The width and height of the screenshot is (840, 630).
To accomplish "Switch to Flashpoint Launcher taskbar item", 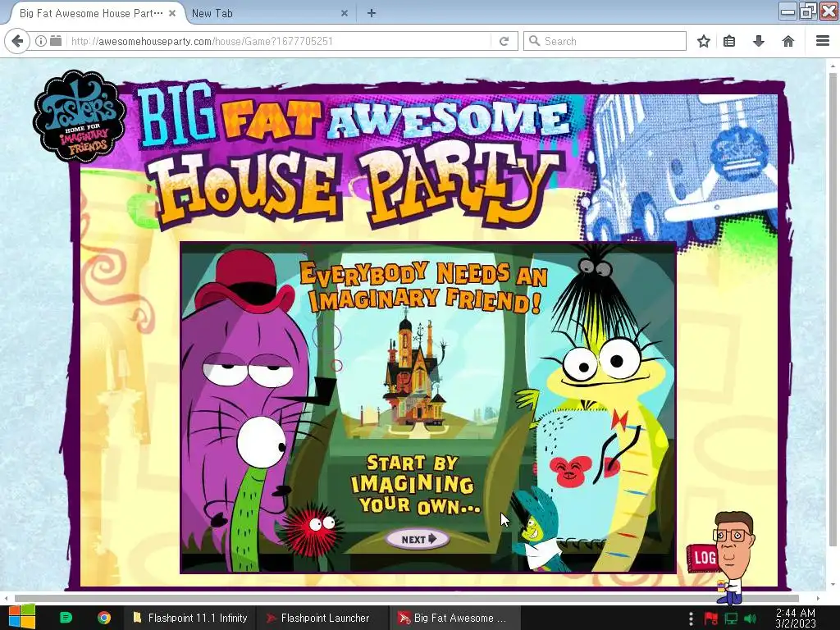I will point(322,618).
